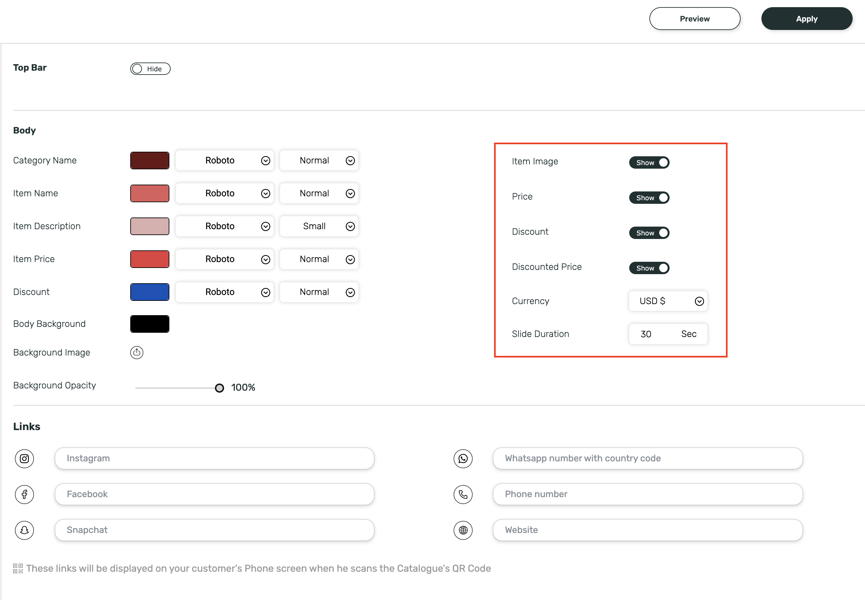Toggle the Price Show switch
This screenshot has width=865, height=616.
[649, 198]
